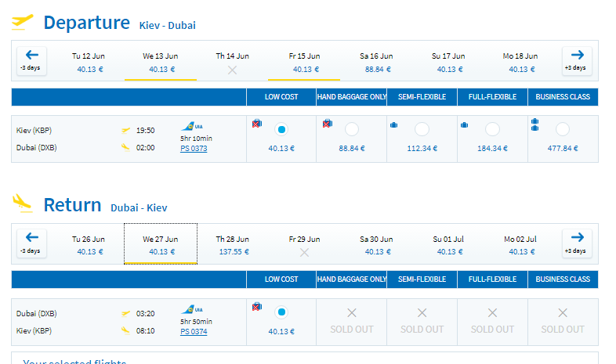Choose departure date We 13 Jun
Image resolution: width=616 pixels, height=364 pixels.
point(161,63)
